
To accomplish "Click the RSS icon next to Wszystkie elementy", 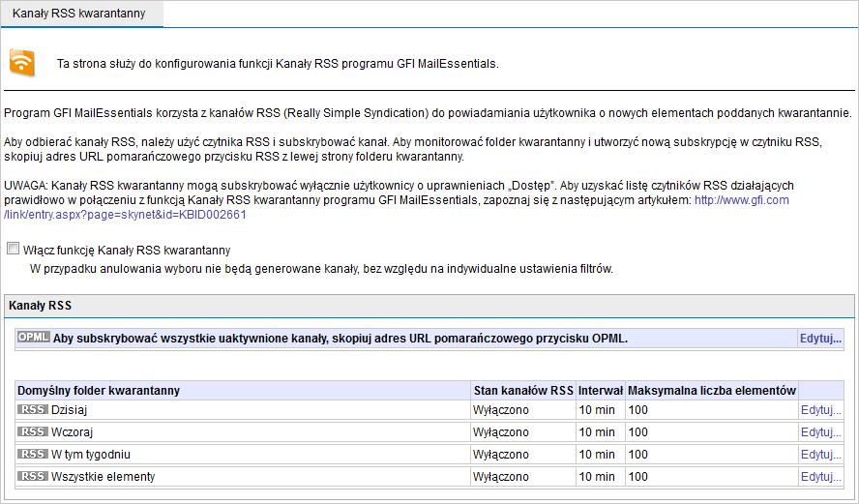I will (x=32, y=476).
